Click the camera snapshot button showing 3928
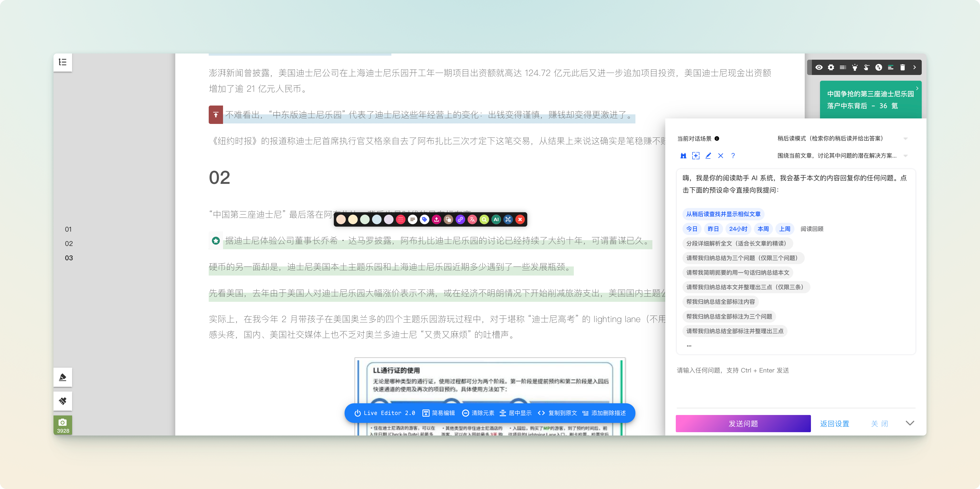This screenshot has width=980, height=489. point(63,425)
